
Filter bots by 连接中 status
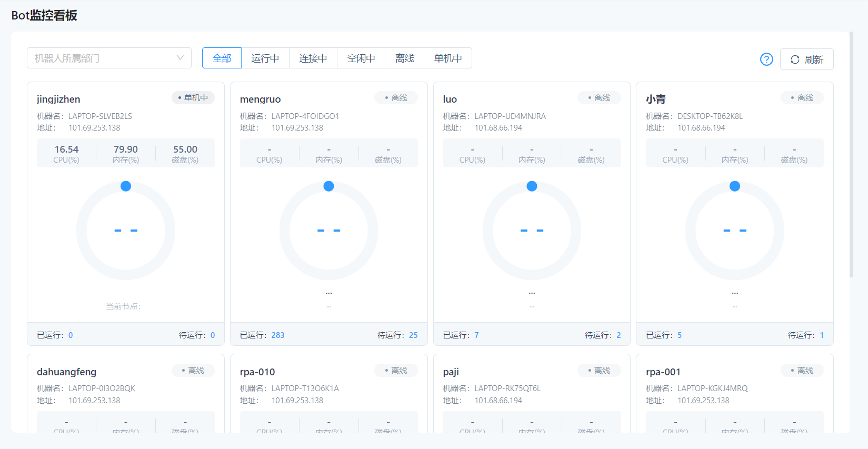coord(313,58)
